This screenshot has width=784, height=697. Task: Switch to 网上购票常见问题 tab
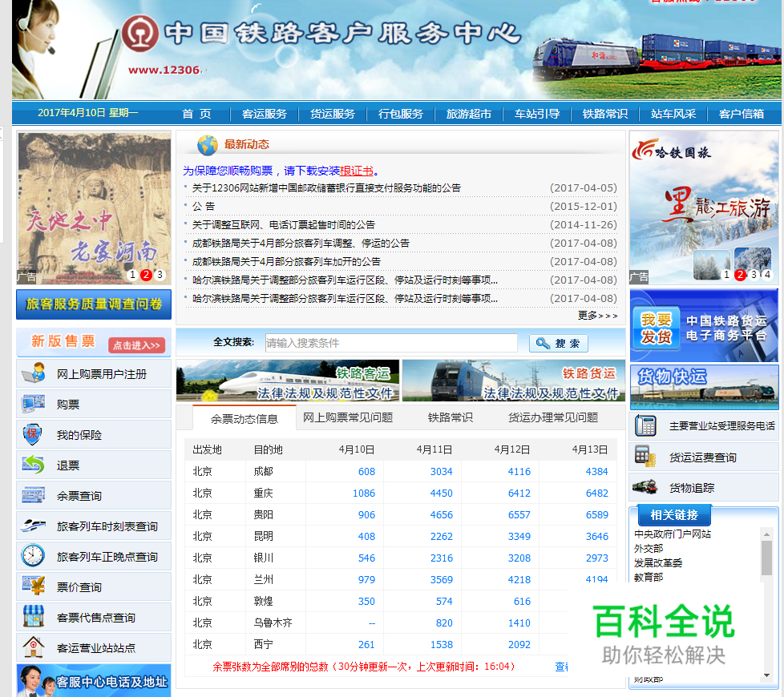tap(348, 417)
